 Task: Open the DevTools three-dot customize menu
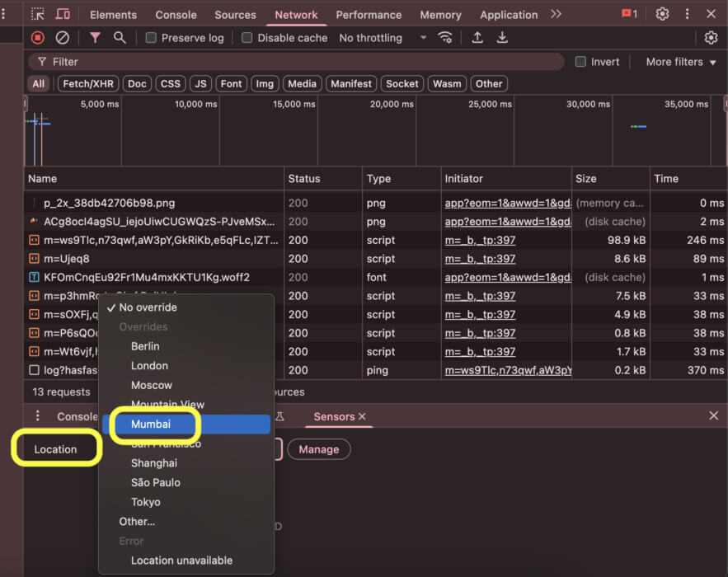click(687, 14)
